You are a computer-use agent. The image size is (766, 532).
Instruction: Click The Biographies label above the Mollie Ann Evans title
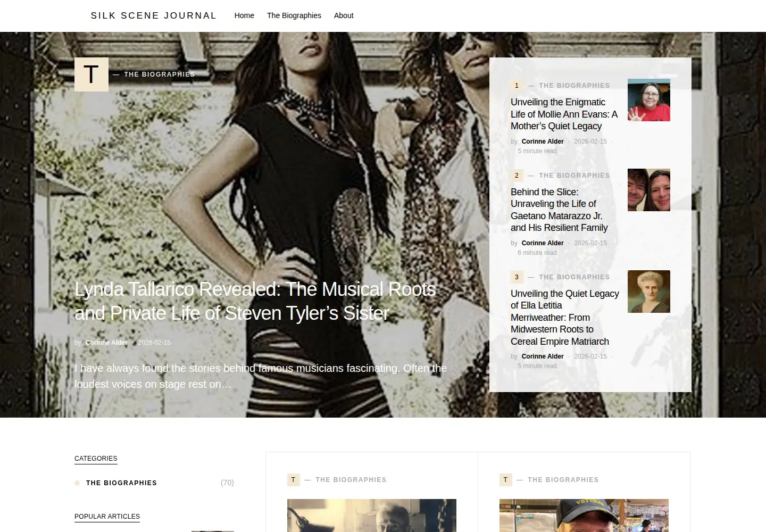click(574, 86)
